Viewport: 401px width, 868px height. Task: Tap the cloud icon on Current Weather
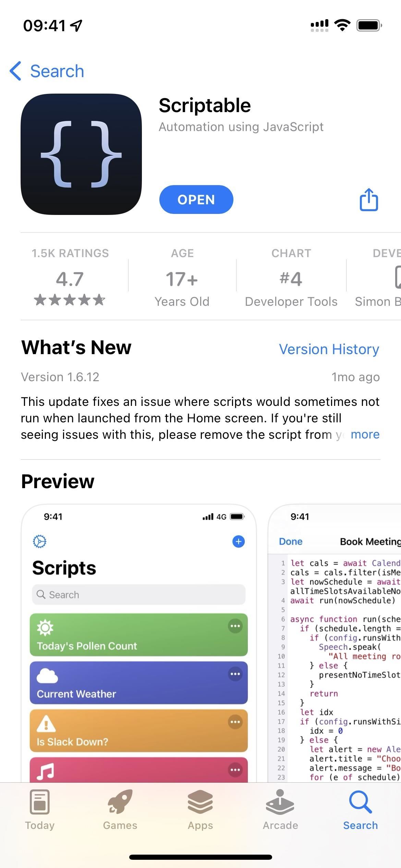47,675
